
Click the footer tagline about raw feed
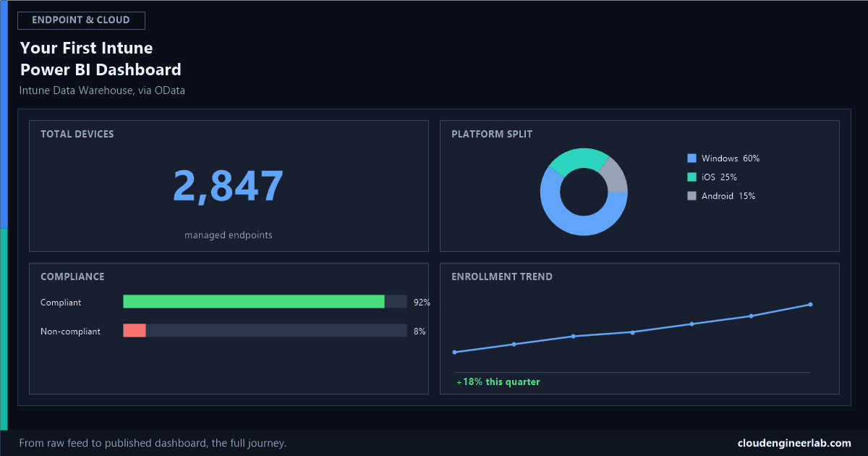pyautogui.click(x=153, y=443)
